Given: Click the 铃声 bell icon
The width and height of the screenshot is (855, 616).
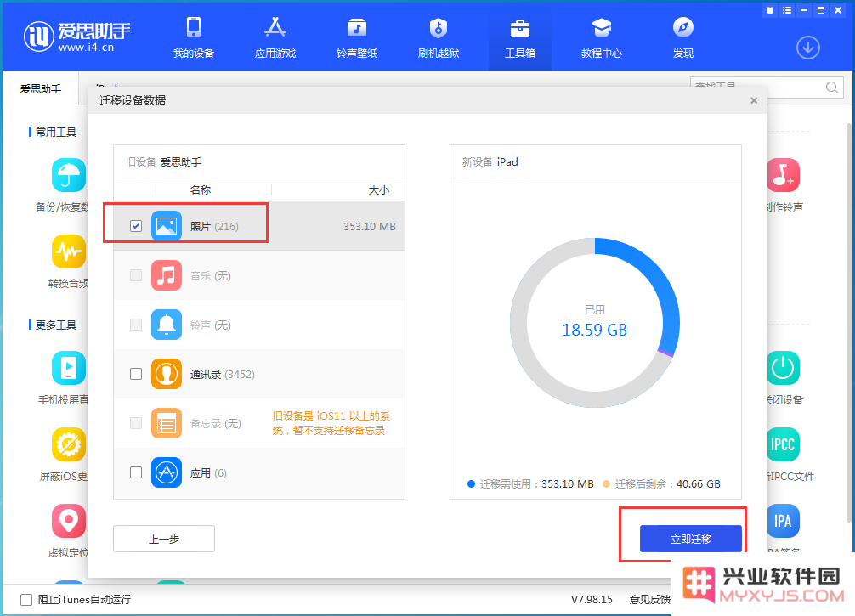Looking at the screenshot, I should click(167, 325).
